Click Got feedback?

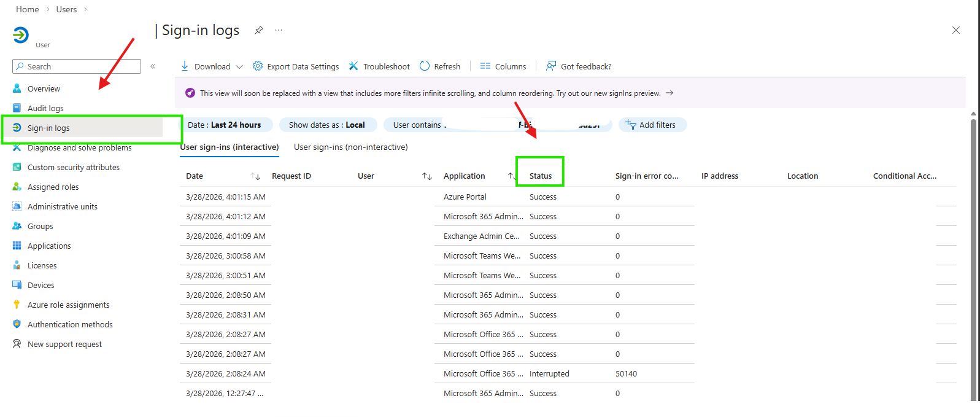579,66
